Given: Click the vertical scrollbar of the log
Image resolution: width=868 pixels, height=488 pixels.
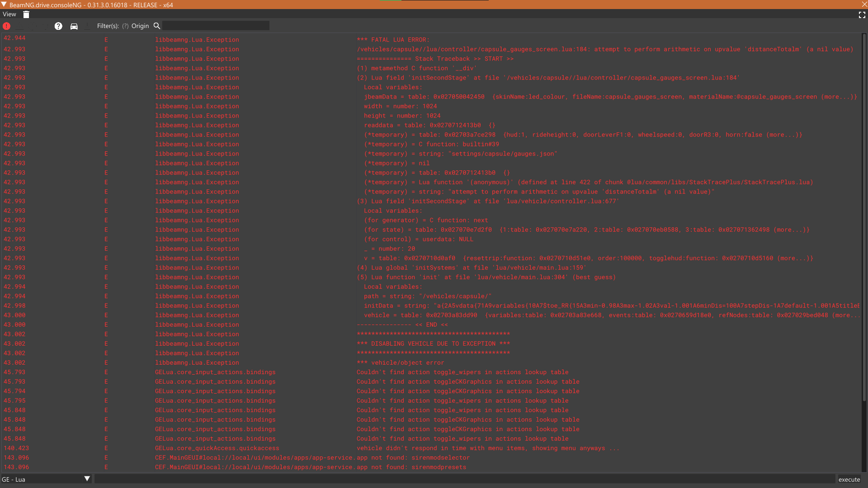Looking at the screenshot, I should click(x=864, y=217).
